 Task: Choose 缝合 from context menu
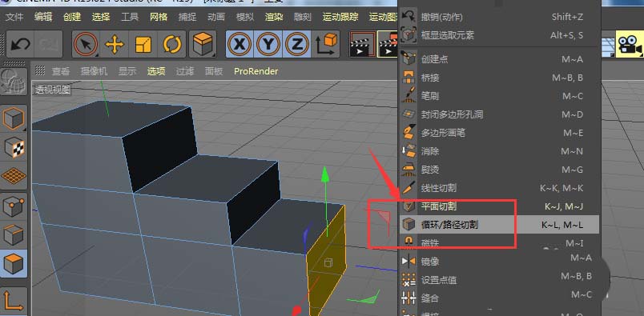[x=499, y=298]
